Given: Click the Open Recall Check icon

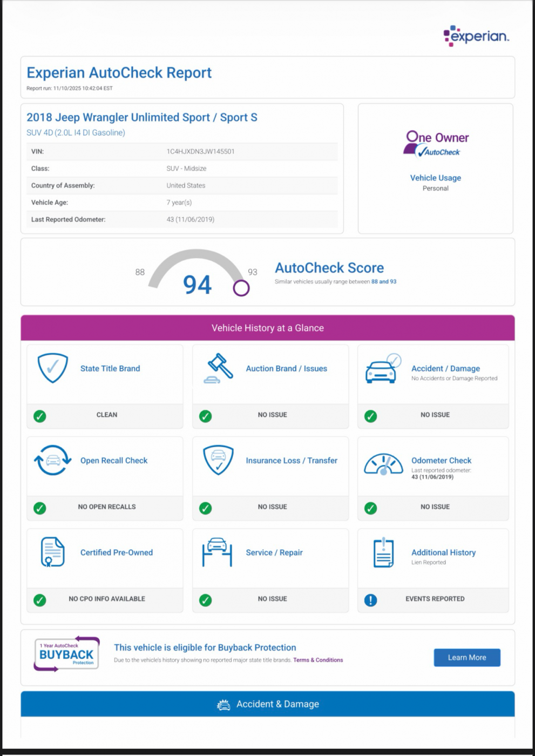Looking at the screenshot, I should (x=52, y=461).
